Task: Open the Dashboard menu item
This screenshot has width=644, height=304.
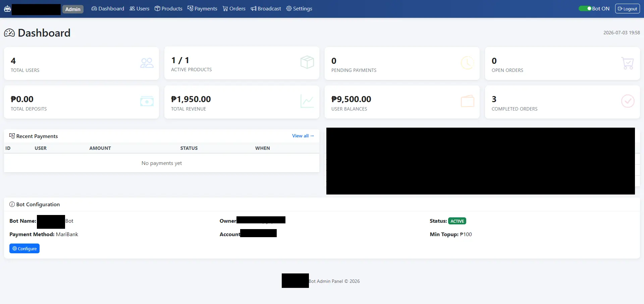Action: (108, 9)
